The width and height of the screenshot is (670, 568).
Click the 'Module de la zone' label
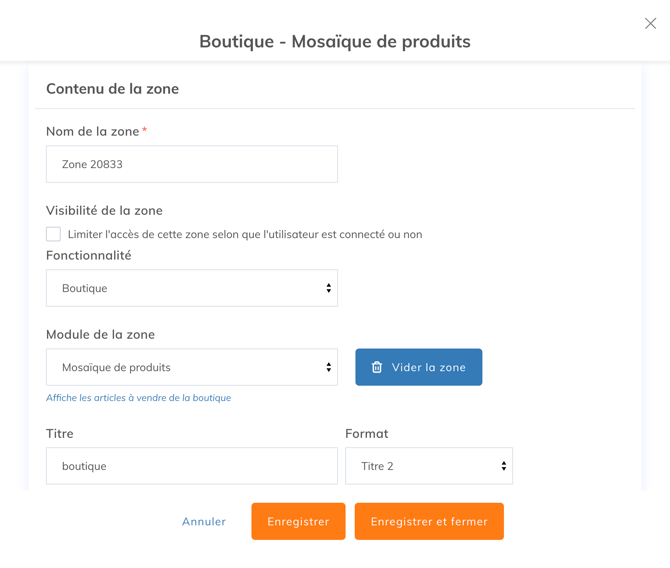[x=100, y=334]
